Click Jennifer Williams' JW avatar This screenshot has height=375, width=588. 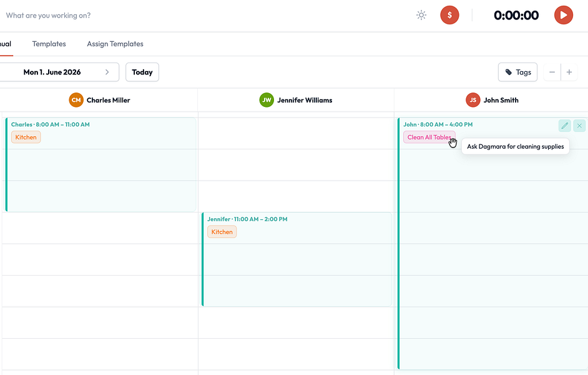pyautogui.click(x=267, y=100)
